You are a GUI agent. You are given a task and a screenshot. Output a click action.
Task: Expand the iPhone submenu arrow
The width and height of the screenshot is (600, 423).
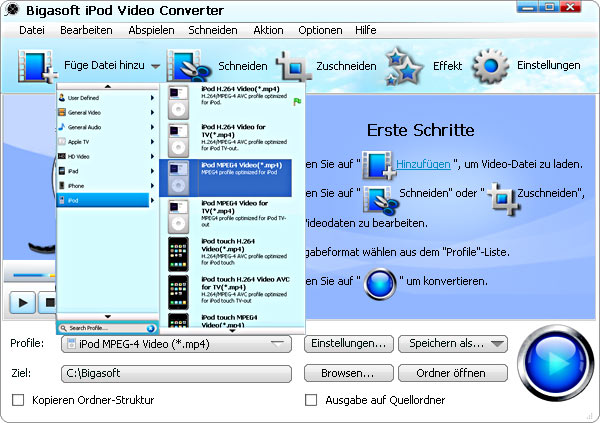click(x=152, y=186)
